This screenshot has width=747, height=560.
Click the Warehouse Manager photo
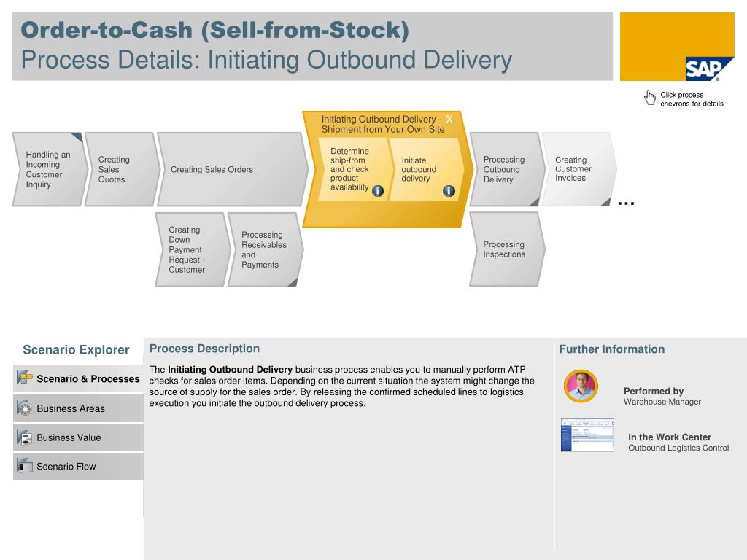tap(581, 386)
